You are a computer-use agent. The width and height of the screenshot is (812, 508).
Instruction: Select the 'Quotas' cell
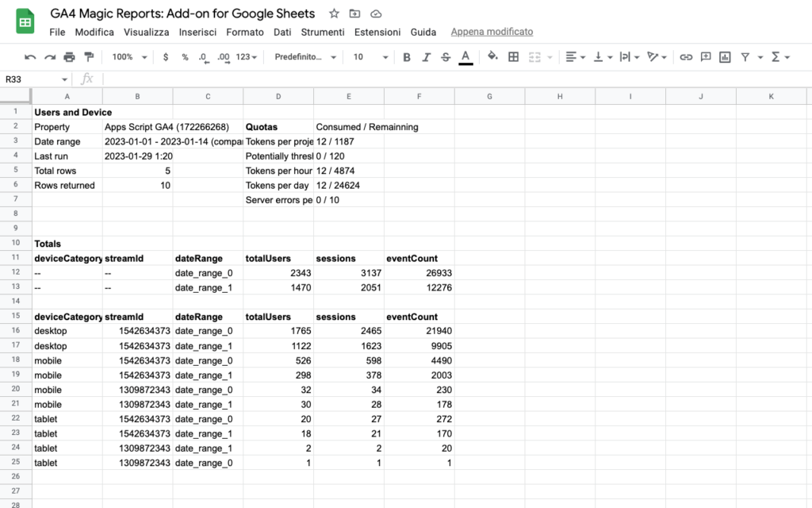pyautogui.click(x=278, y=127)
